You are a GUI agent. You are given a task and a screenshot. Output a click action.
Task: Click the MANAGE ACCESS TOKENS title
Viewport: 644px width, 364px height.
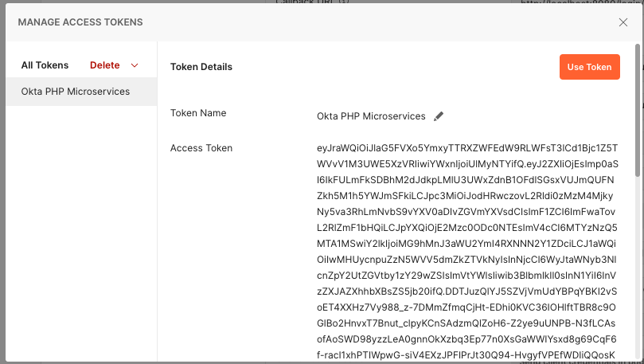coord(80,22)
